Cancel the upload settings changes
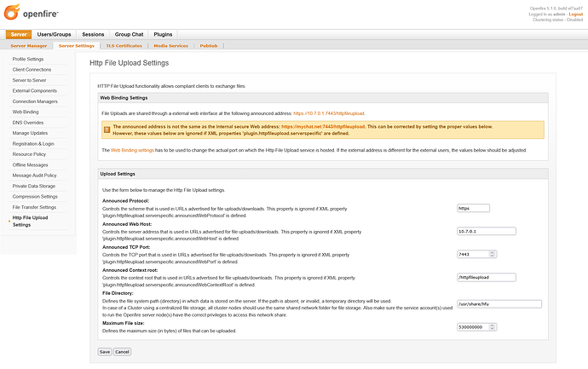Viewport: 588px width, 369px height. click(122, 352)
